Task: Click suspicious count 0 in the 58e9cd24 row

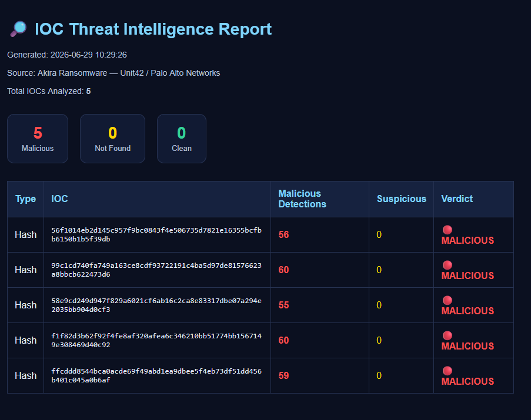Action: (379, 305)
